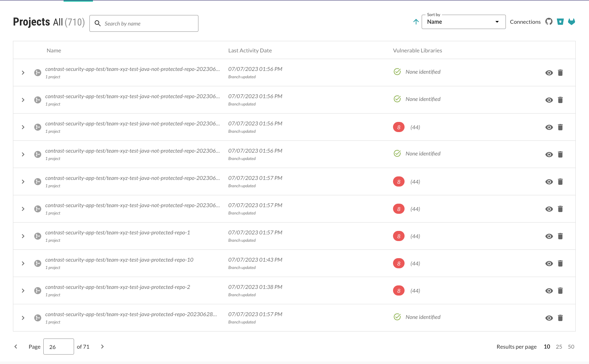Click the repository icon beside protected-repo-1
The image size is (589, 364).
(x=38, y=236)
